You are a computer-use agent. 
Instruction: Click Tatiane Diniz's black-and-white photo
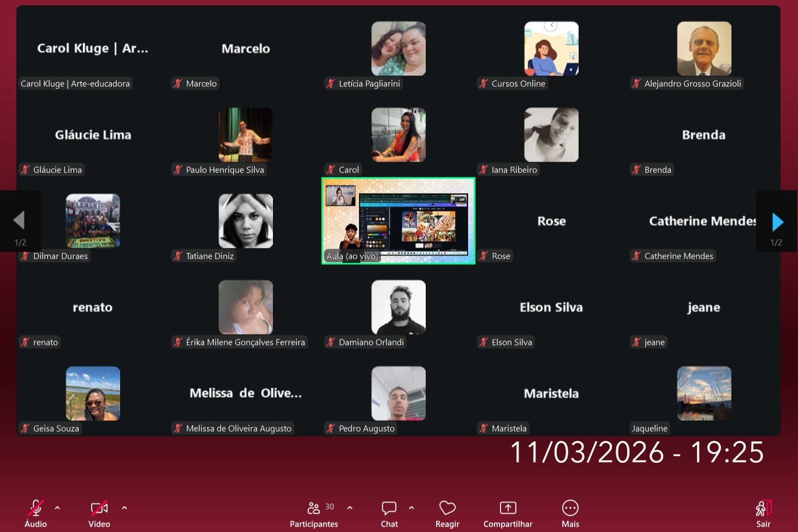point(246,221)
